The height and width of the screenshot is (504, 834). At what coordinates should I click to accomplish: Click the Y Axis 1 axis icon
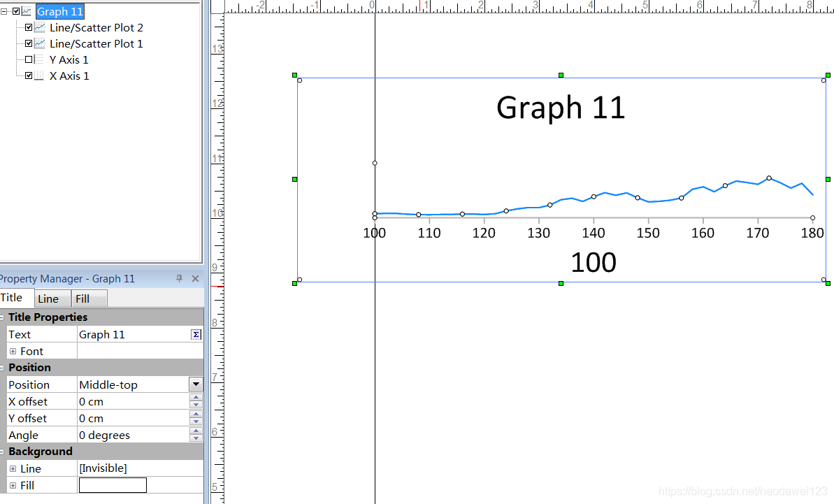(x=39, y=59)
